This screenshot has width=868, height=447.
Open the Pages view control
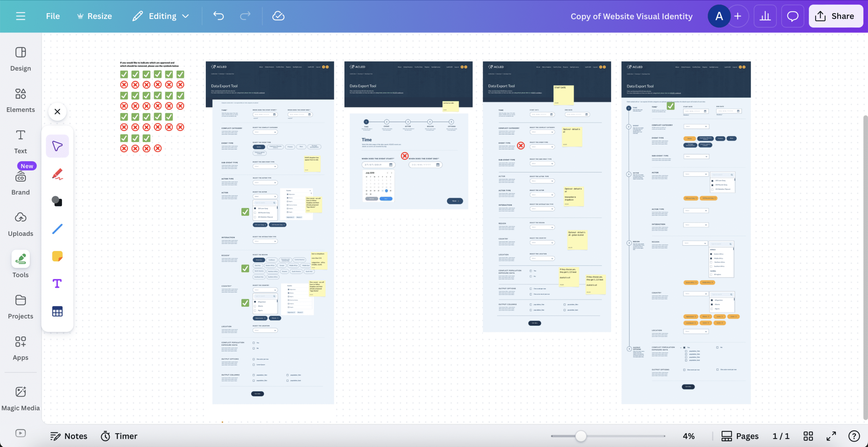point(740,436)
